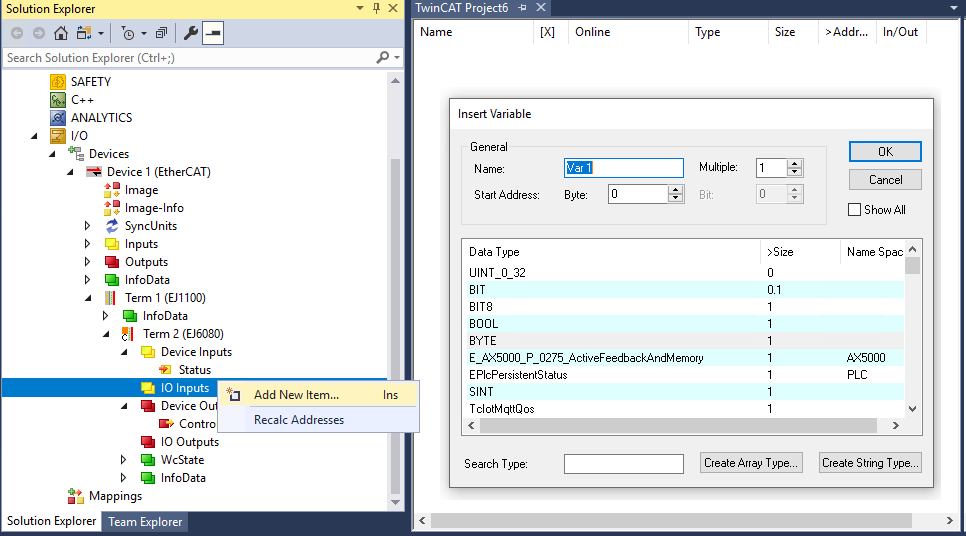Expand the WcState tree node

click(x=123, y=460)
